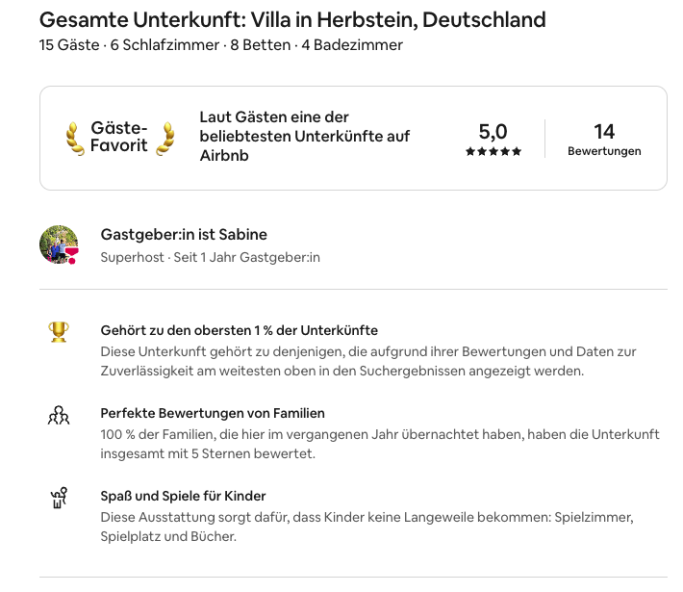This screenshot has width=683, height=592.
Task: Click the 'Superhost · Seit 1 Jahr Gastgeber:in' line
Action: click(x=210, y=257)
